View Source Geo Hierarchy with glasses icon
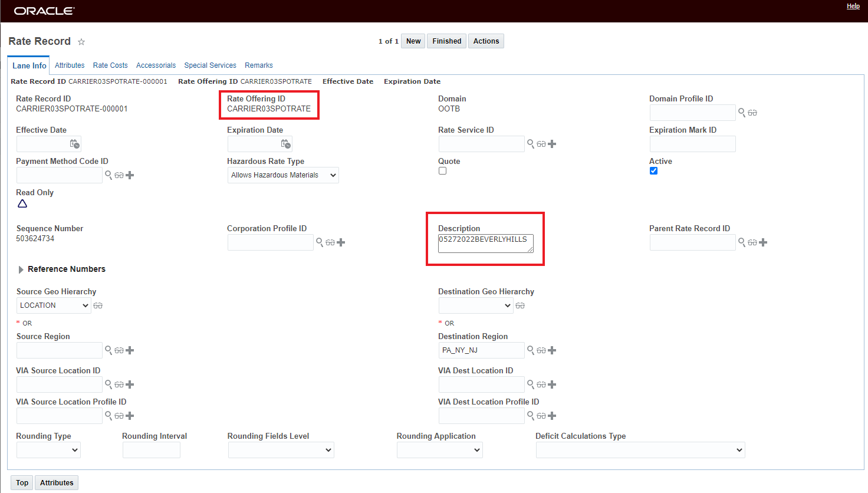 coord(98,305)
